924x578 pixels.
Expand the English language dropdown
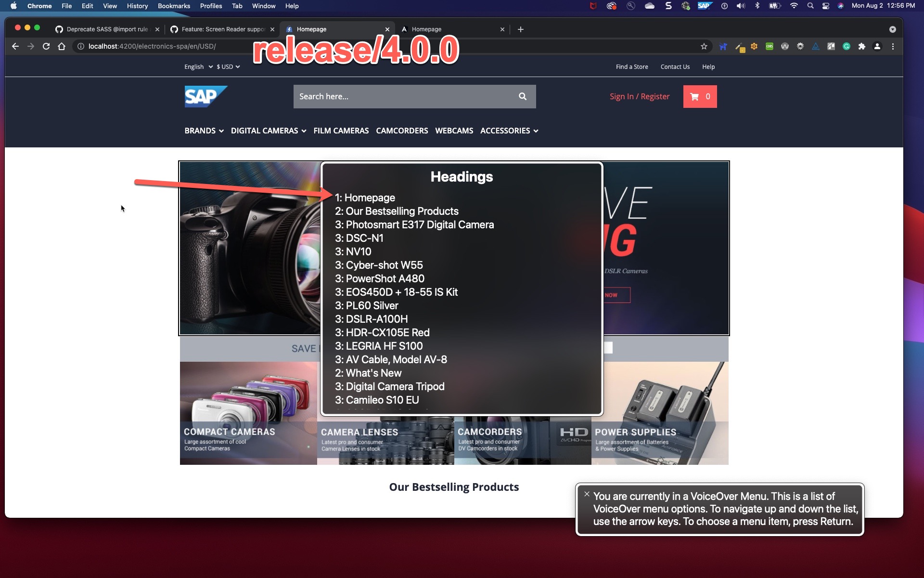tap(198, 67)
